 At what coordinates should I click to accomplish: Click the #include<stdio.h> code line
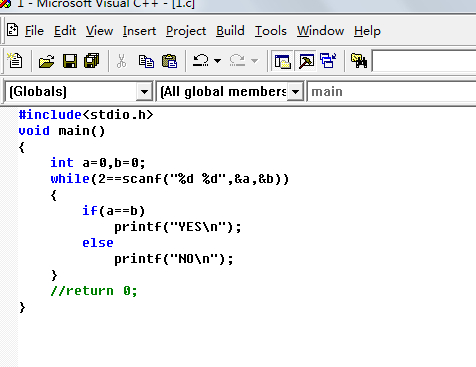(x=86, y=114)
